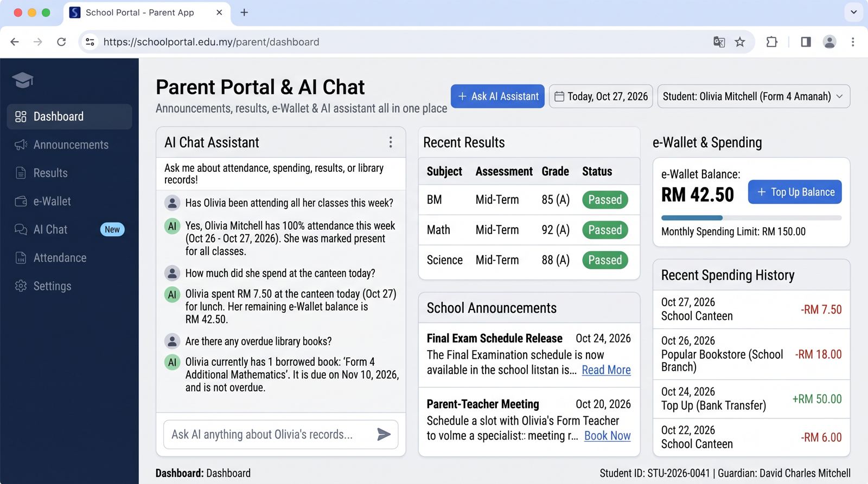
Task: Click the Grade column header
Action: coord(555,171)
